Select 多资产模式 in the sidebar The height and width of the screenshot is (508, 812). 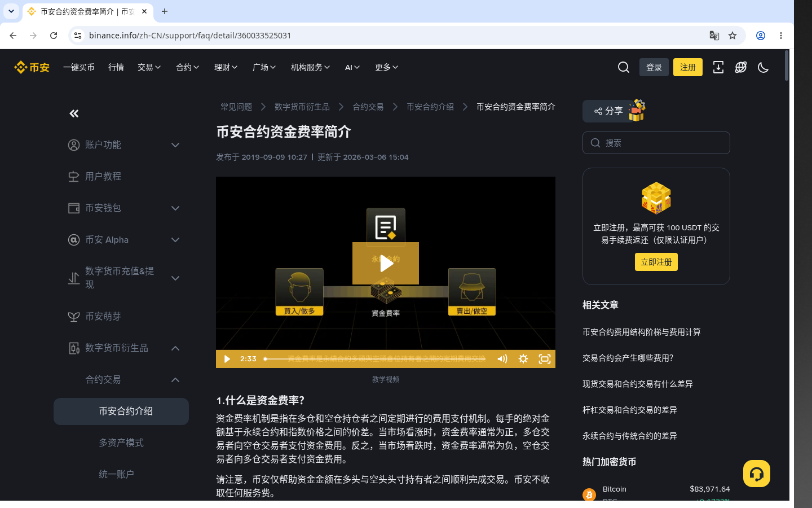[x=121, y=443]
